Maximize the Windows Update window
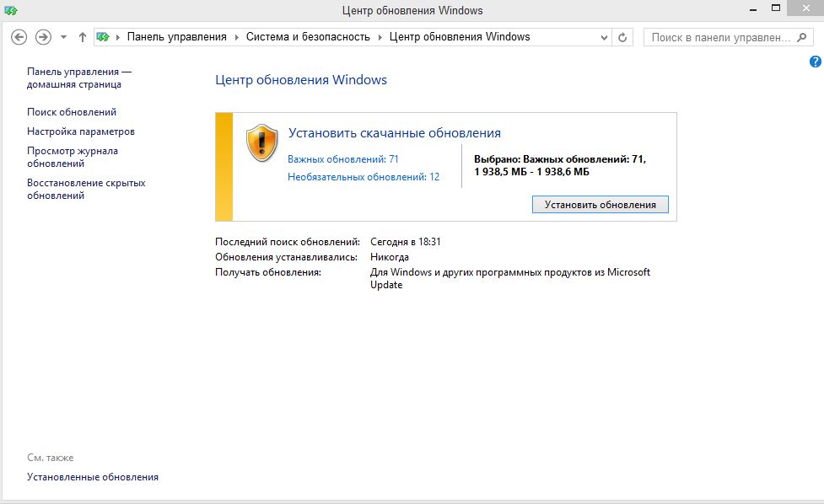 (x=776, y=8)
